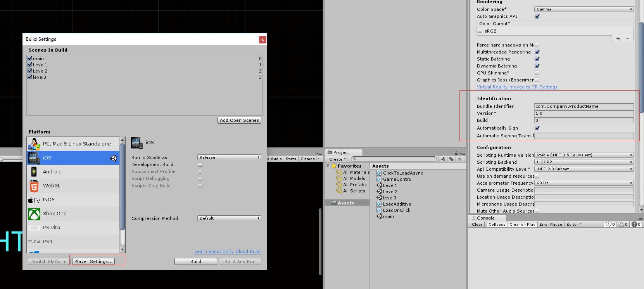Toggle Auto Graphics API checkbox
Viewport: 644px width, 289px height.
(537, 16)
